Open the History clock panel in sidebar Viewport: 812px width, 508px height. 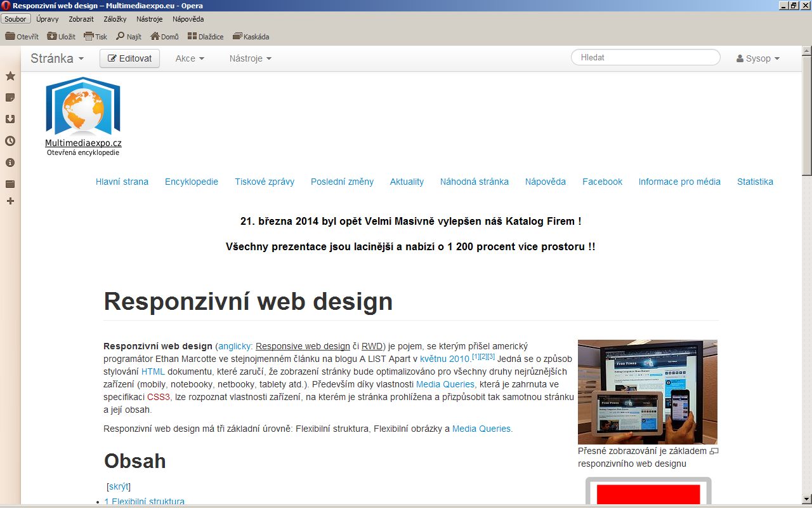(10, 141)
